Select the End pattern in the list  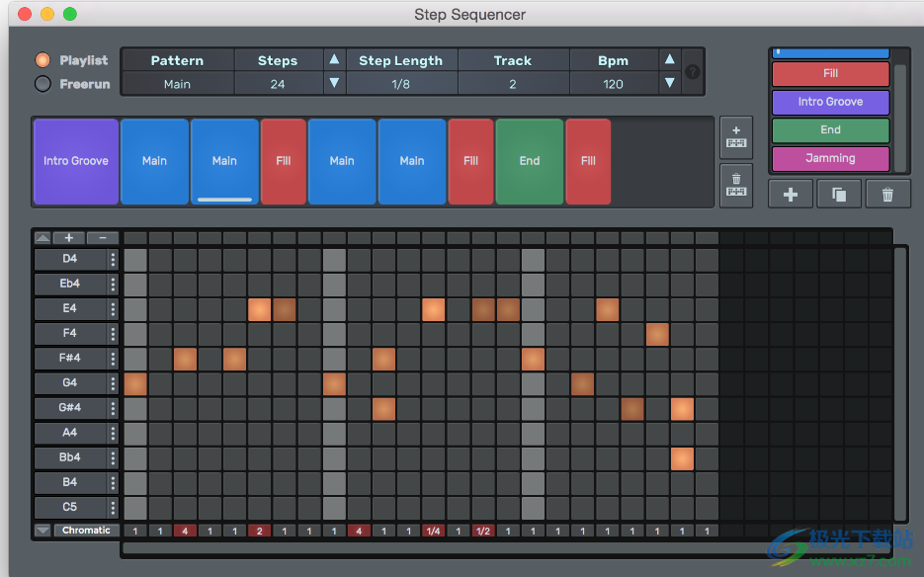coord(830,129)
